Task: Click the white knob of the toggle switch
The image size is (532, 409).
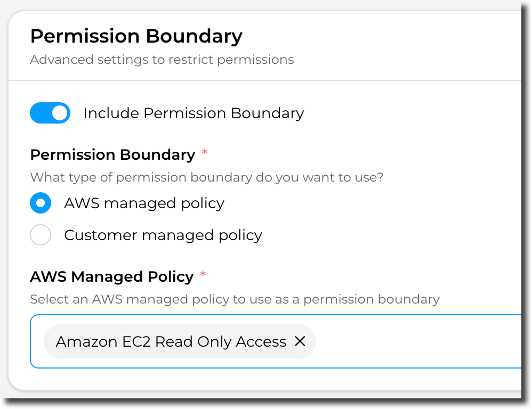Action: [x=60, y=113]
